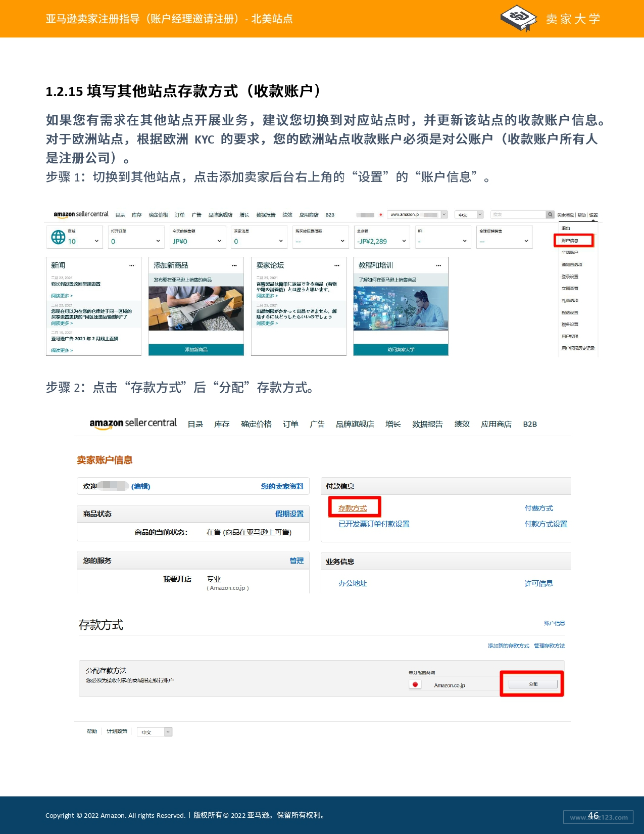Open the 办公地址 link under 业务信息
This screenshot has height=834, width=644.
pos(353,583)
